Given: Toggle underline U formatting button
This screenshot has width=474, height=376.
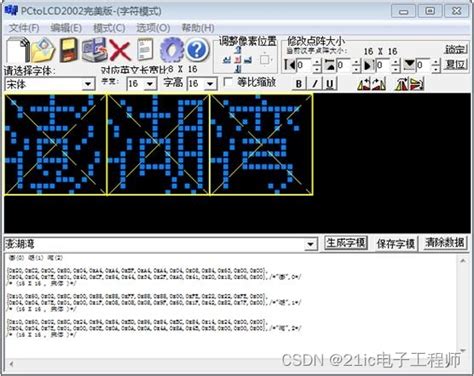Looking at the screenshot, I should click(330, 84).
